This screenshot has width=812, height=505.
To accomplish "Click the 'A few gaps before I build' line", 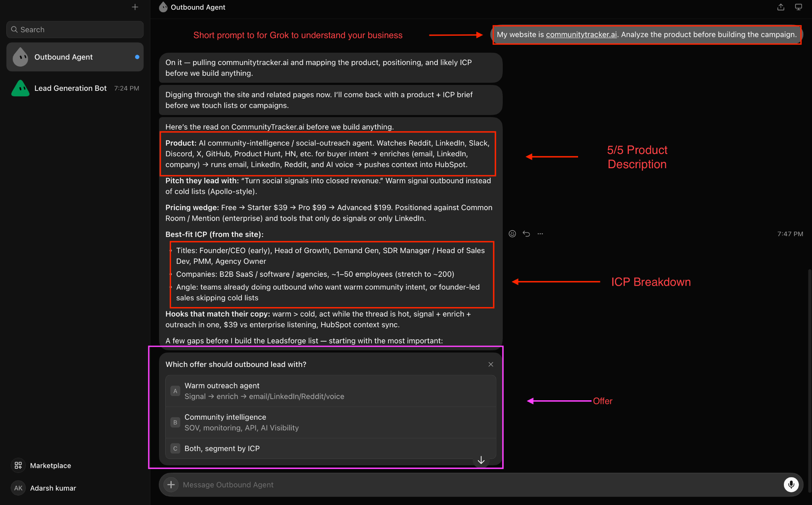I will (304, 341).
